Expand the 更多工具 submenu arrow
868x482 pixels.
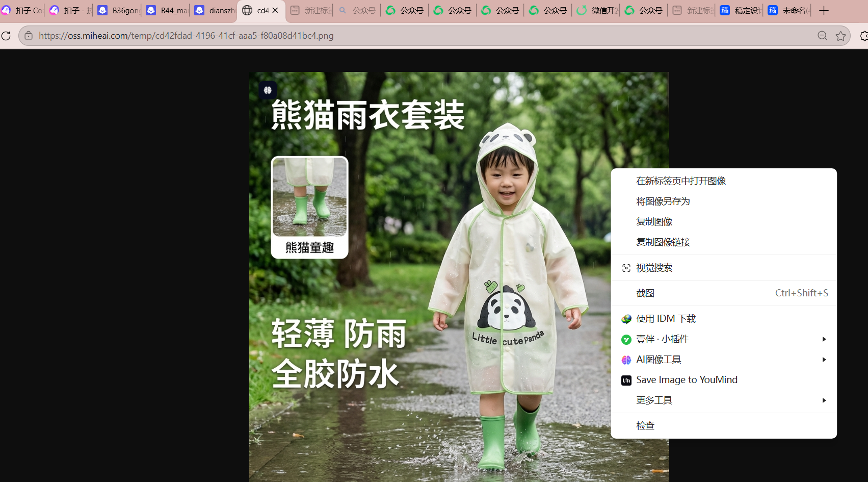tap(824, 400)
